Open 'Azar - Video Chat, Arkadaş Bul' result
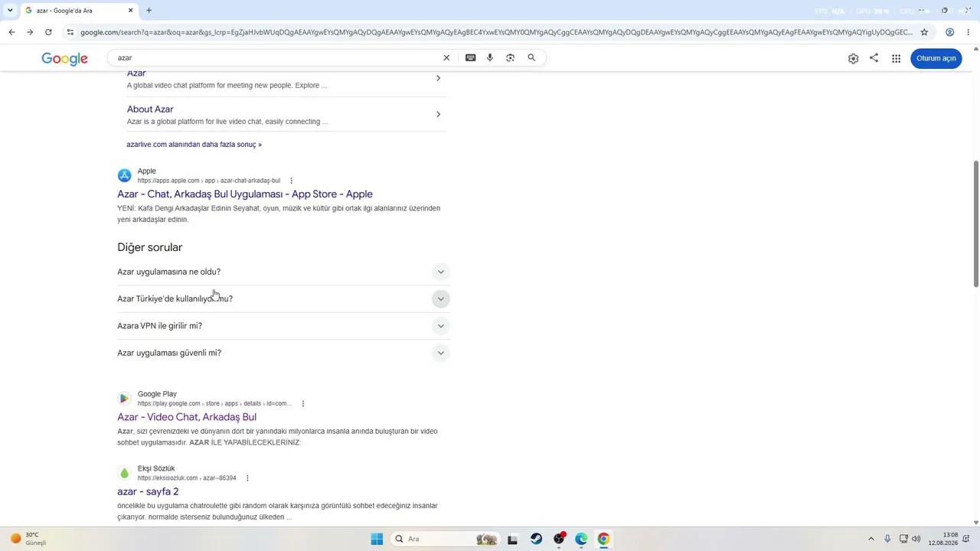This screenshot has height=551, width=980. [187, 417]
